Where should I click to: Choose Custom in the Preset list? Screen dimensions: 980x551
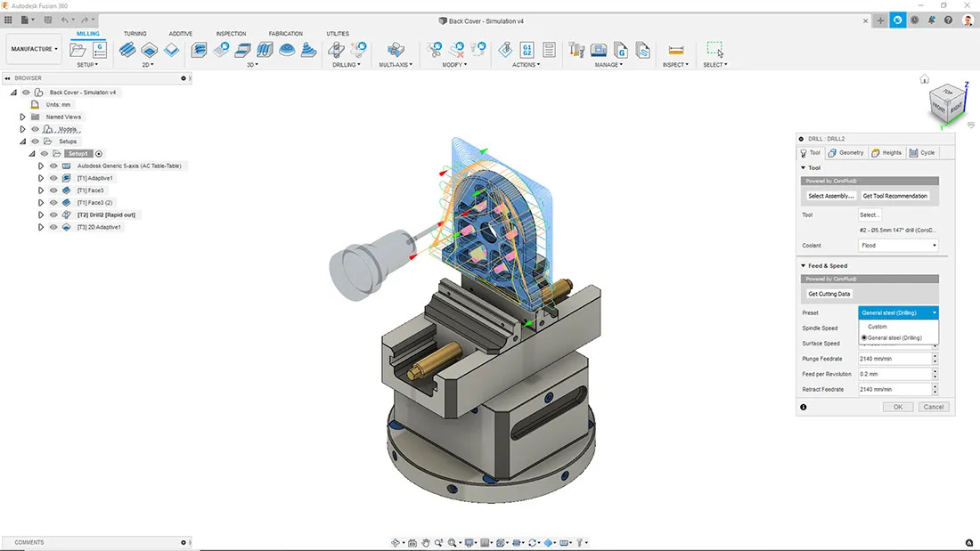pos(877,327)
